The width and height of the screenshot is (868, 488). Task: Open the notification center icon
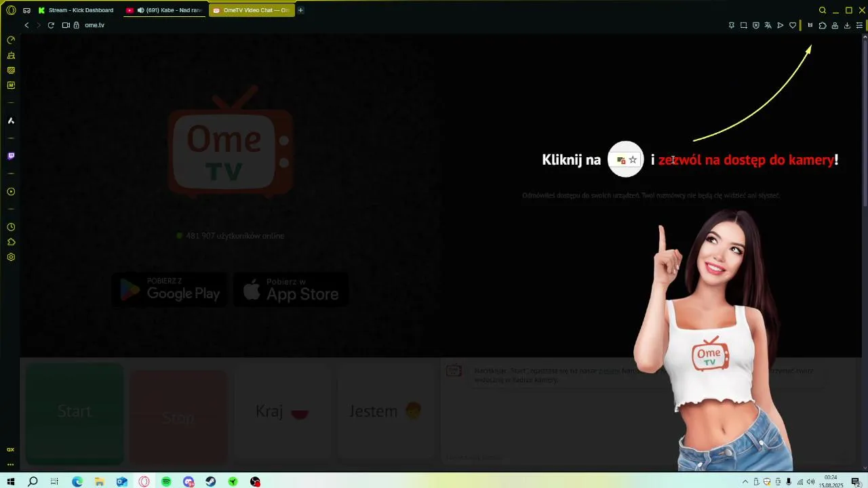click(x=856, y=482)
